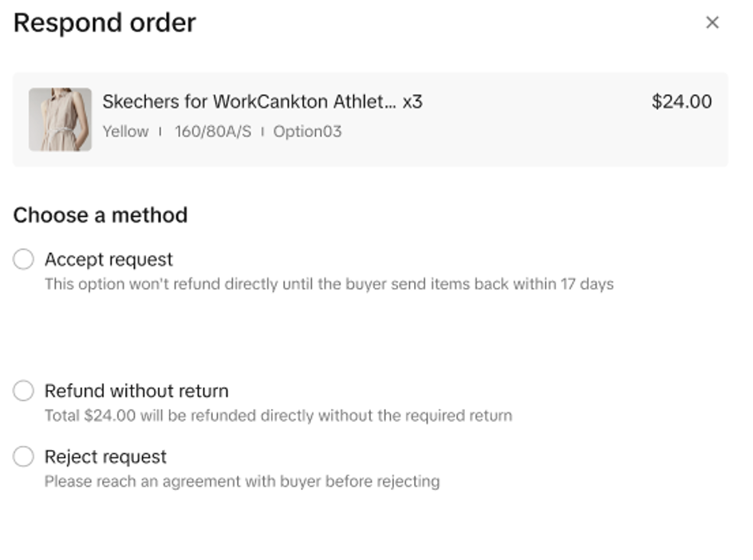Click the "Respond order" dialog heading
The height and width of the screenshot is (560, 753).
104,22
